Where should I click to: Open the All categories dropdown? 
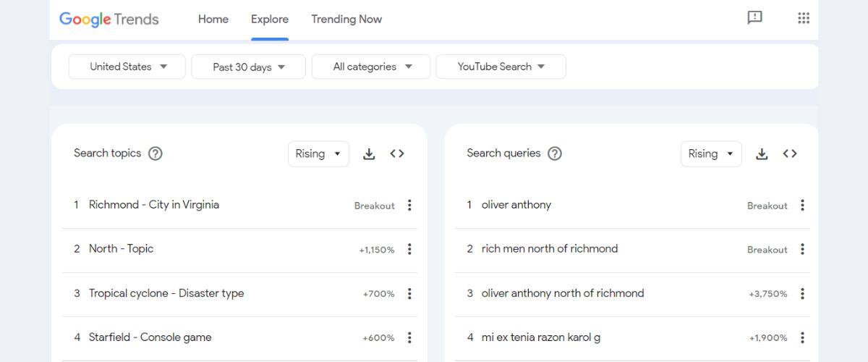click(x=371, y=67)
